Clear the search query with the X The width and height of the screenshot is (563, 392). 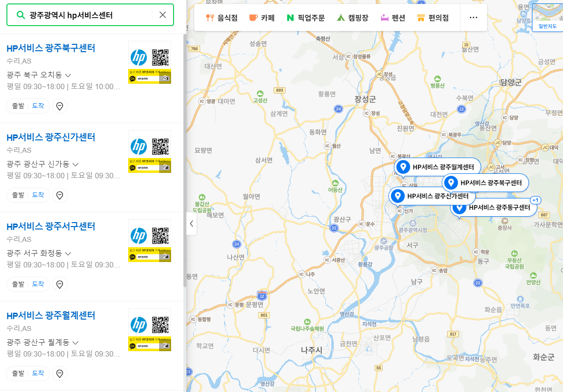tap(163, 15)
